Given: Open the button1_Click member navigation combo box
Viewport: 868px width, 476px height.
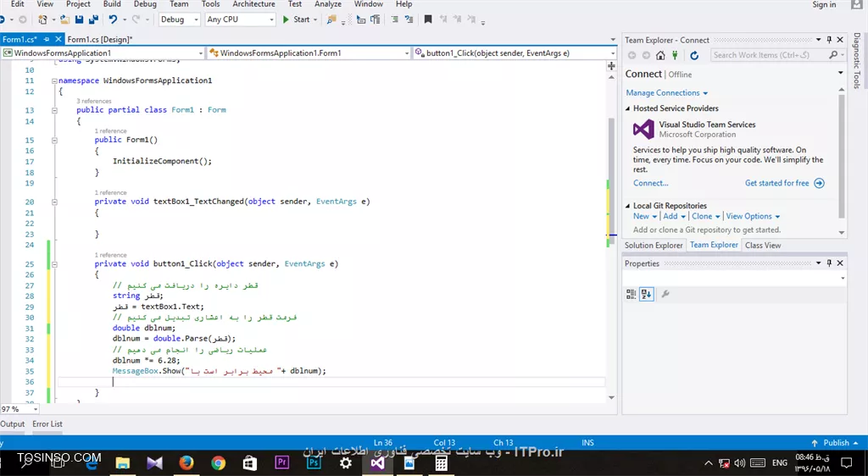Looking at the screenshot, I should pyautogui.click(x=515, y=53).
